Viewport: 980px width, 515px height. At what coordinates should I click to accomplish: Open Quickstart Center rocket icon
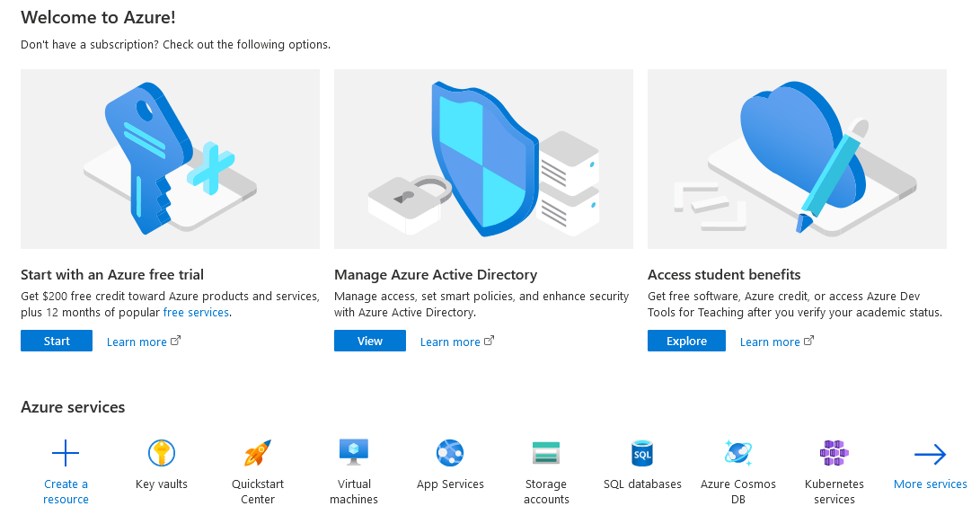pyautogui.click(x=258, y=453)
